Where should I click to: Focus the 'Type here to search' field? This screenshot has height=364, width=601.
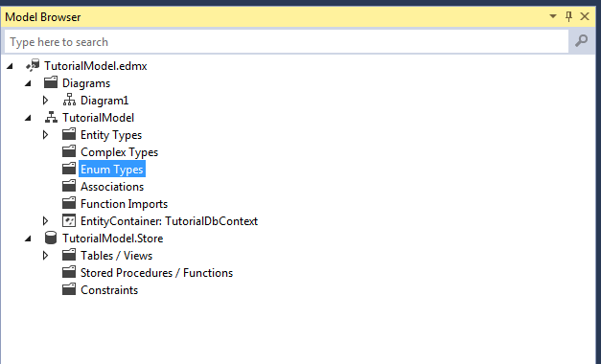287,41
